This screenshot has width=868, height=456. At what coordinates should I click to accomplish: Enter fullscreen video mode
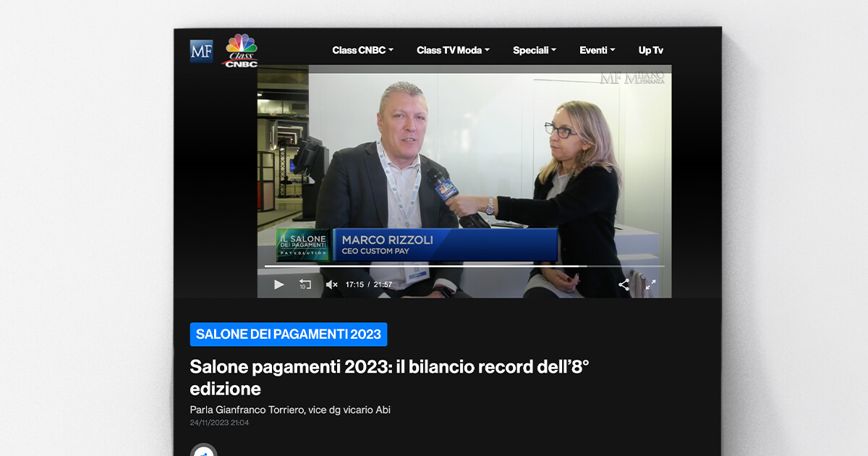click(x=650, y=284)
